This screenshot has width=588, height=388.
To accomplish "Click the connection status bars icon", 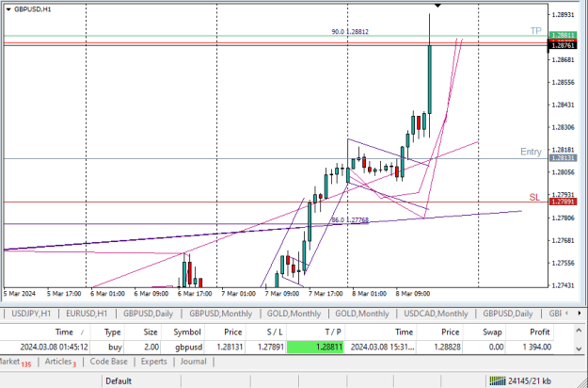I will [498, 381].
